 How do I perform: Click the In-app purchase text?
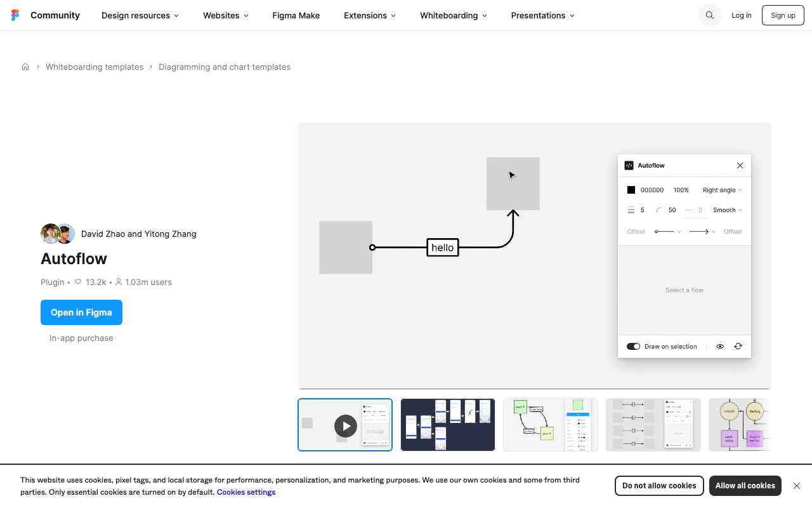81,338
